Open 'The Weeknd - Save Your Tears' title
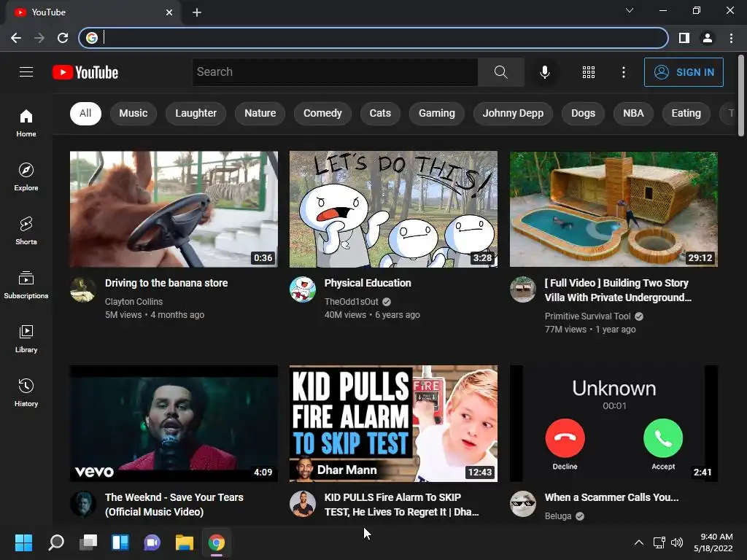Screen dimensions: 747x560 pyautogui.click(x=174, y=505)
